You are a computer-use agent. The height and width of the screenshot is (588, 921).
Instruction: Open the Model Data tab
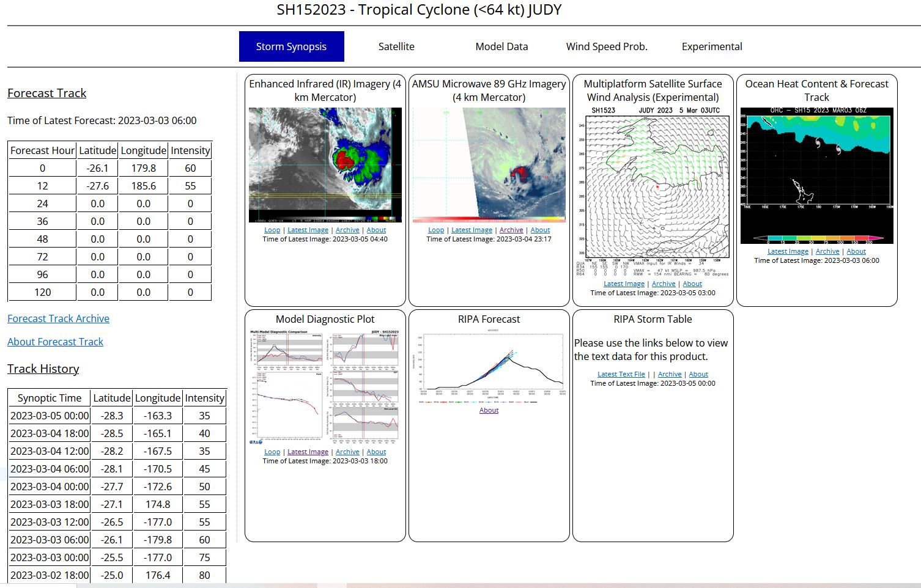coord(501,46)
